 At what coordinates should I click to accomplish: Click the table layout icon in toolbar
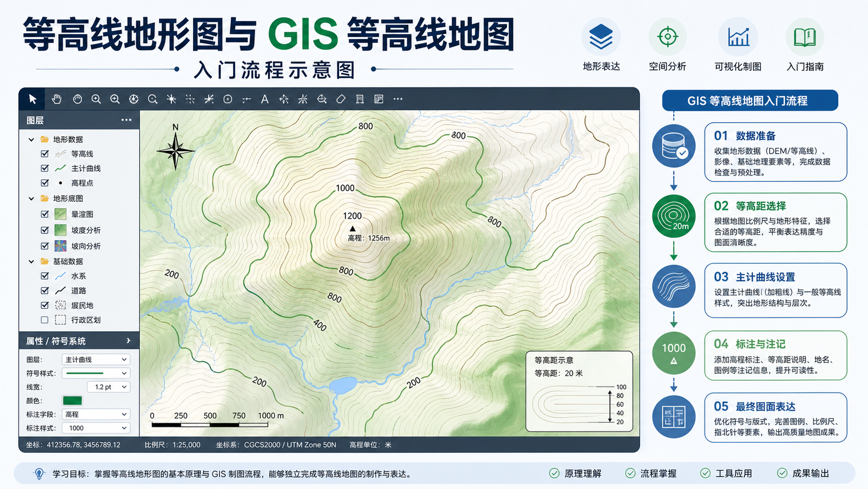click(x=379, y=99)
